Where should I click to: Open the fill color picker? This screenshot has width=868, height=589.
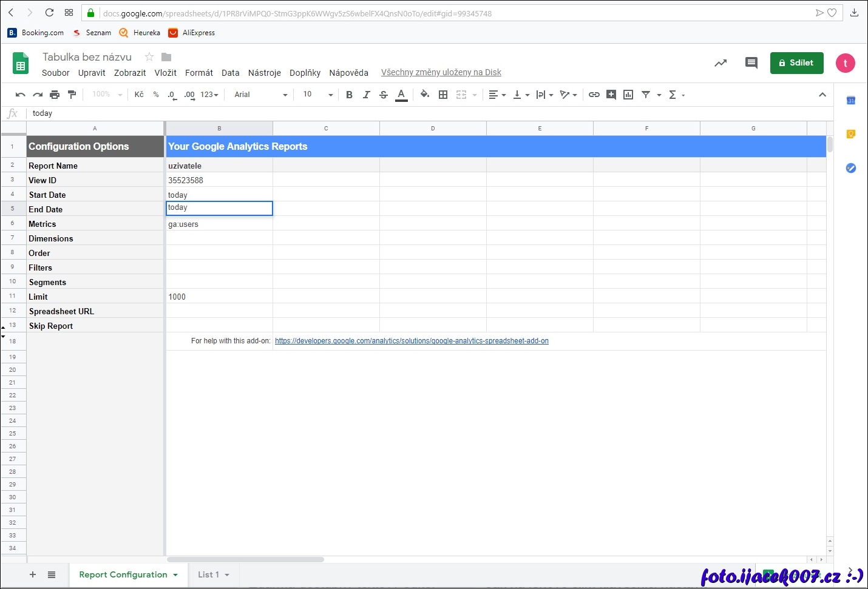click(425, 95)
